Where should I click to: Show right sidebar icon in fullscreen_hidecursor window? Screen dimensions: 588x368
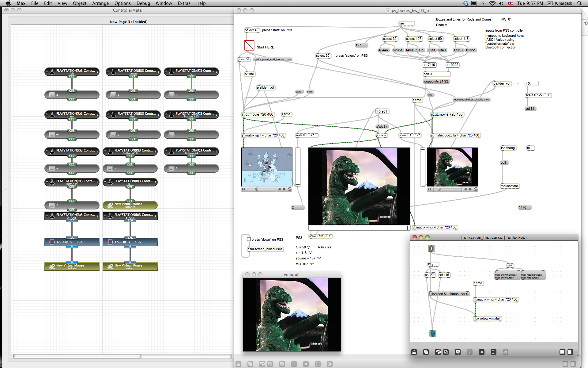[x=570, y=352]
